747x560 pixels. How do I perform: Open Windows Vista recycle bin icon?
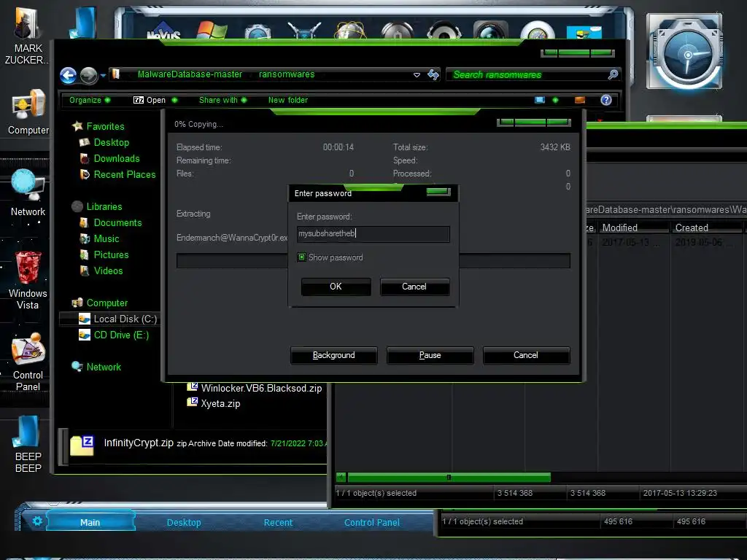click(28, 281)
